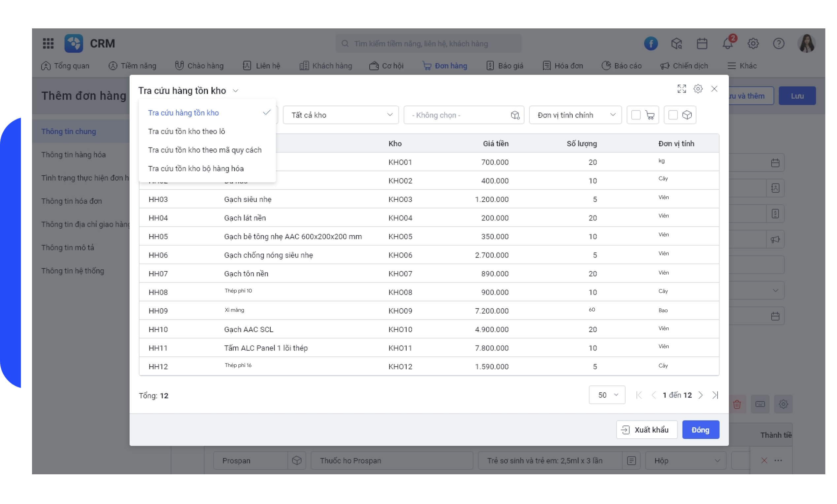Viewport: 837px width, 504px height.
Task: Click the global search field
Action: pos(428,43)
